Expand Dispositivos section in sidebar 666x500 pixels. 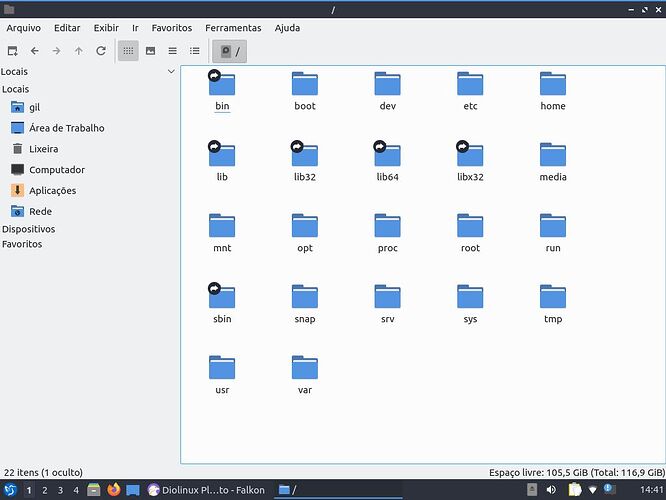(28, 229)
